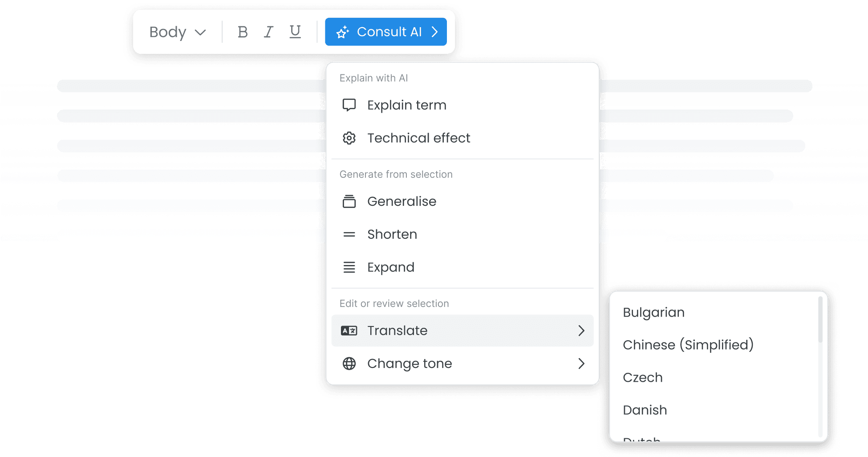Click the Expand paragraph icon

(349, 267)
